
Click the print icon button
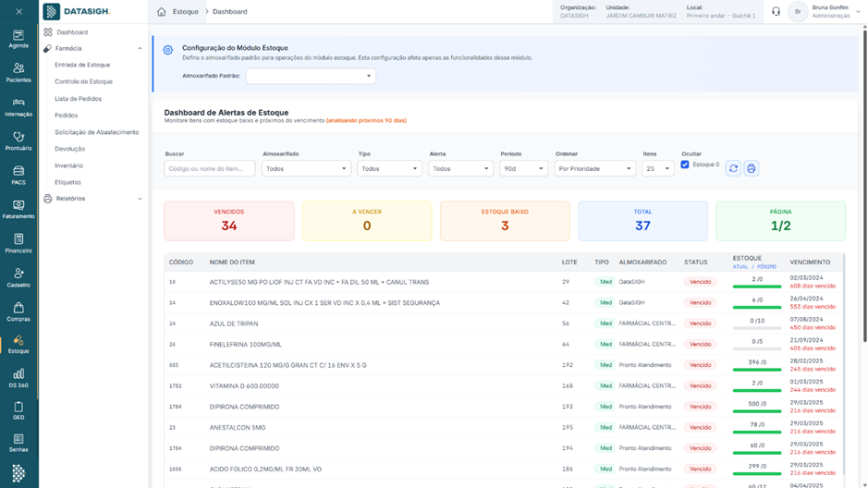(752, 168)
